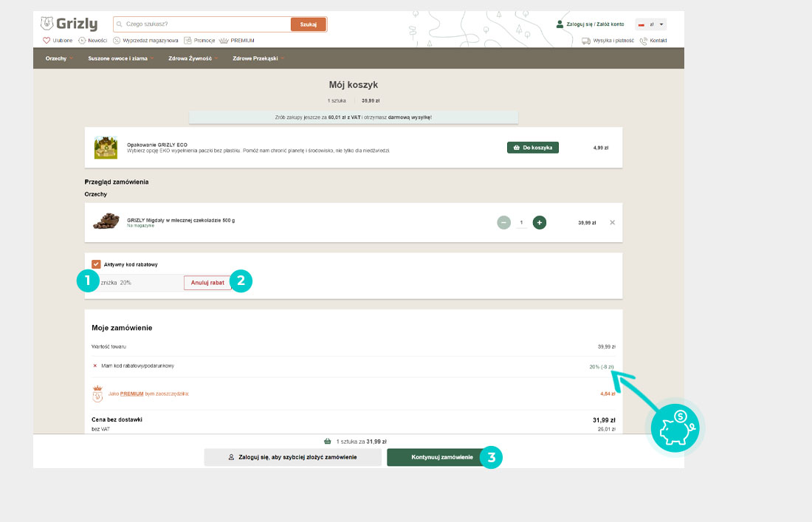Screen dimensions: 812x522
Task: Open Promocje promotions page
Action: click(x=199, y=41)
